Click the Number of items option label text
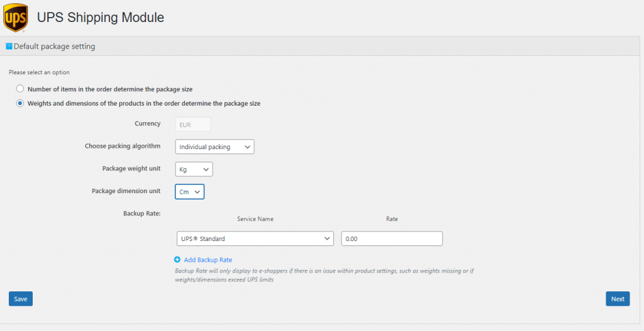This screenshot has height=331, width=644. pos(110,89)
